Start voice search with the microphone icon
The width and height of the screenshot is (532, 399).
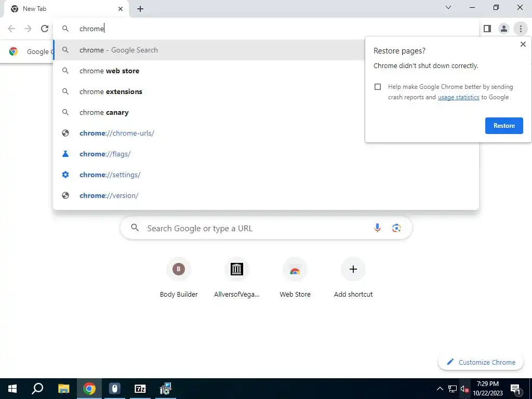pyautogui.click(x=377, y=228)
